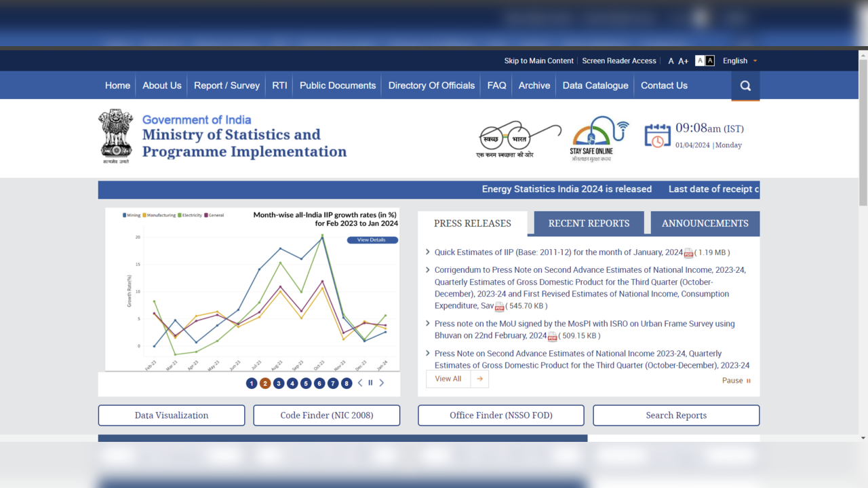Click the Skip to Main Content link
The width and height of the screenshot is (868, 488).
coord(538,60)
